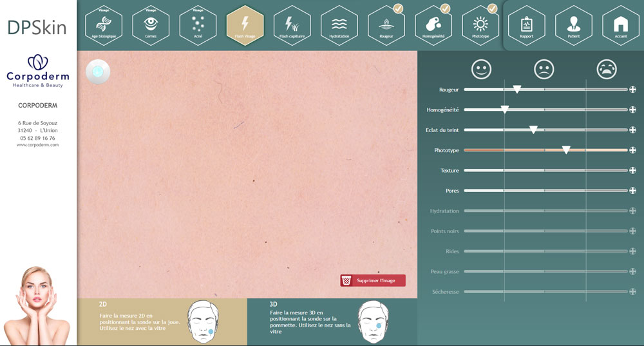
Task: Select the Phototype sun icon
Action: click(x=480, y=24)
